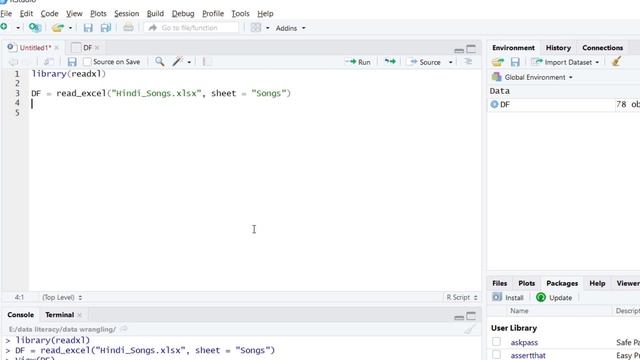Open the History tab
Screen dimensions: 640x360
558,48
